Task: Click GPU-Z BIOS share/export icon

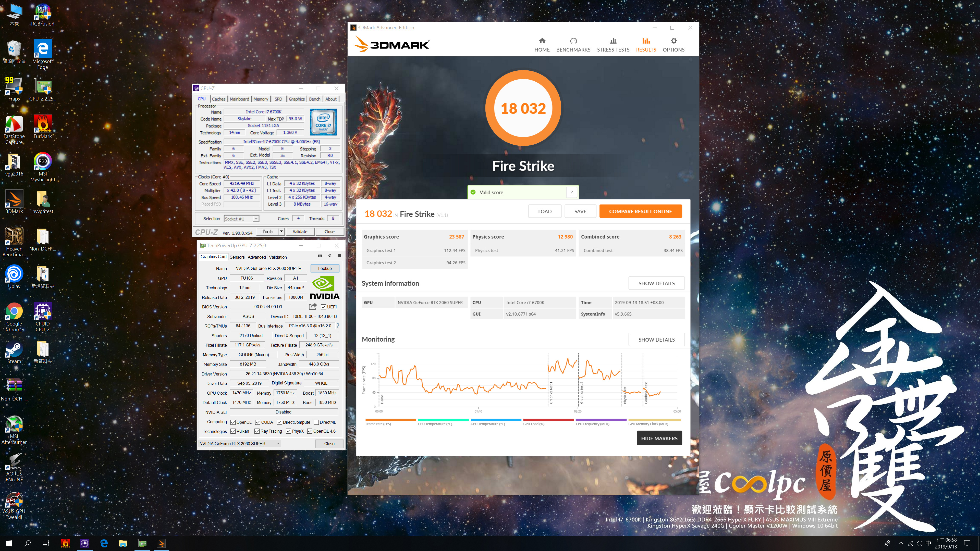Action: click(313, 306)
